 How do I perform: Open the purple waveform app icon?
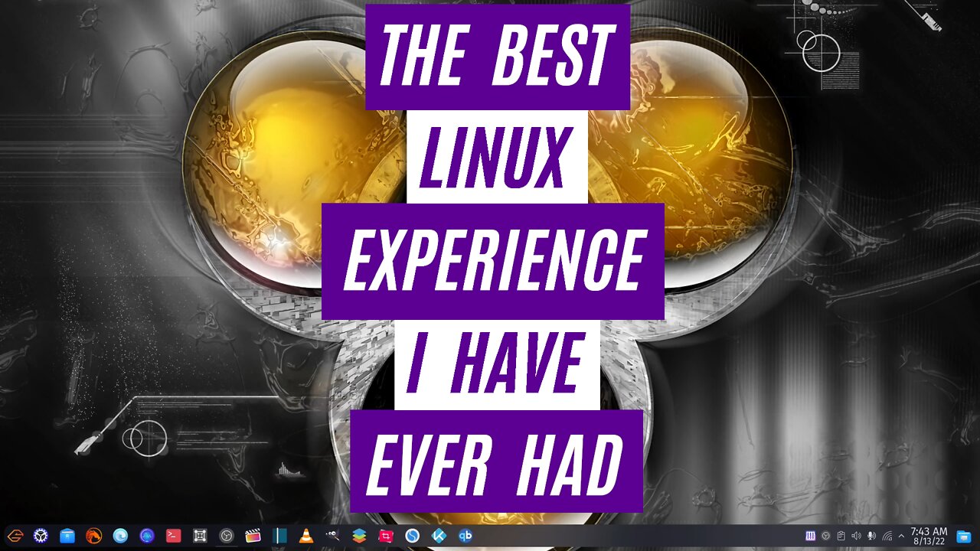pyautogui.click(x=147, y=536)
